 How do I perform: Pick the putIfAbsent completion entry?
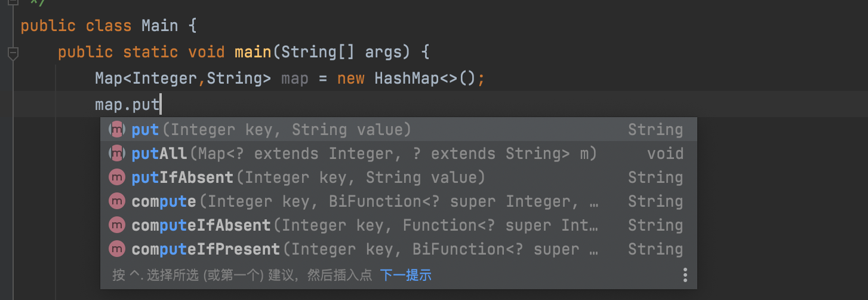click(182, 177)
